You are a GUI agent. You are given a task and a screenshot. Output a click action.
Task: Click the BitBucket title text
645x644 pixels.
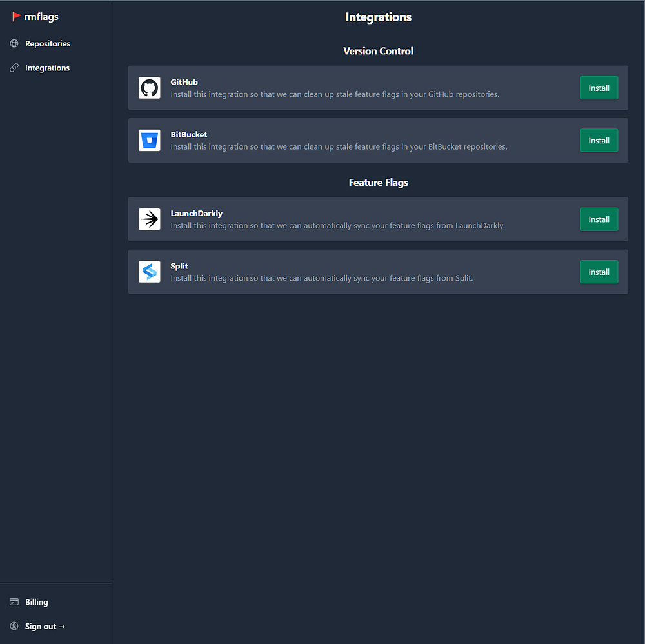pyautogui.click(x=189, y=135)
